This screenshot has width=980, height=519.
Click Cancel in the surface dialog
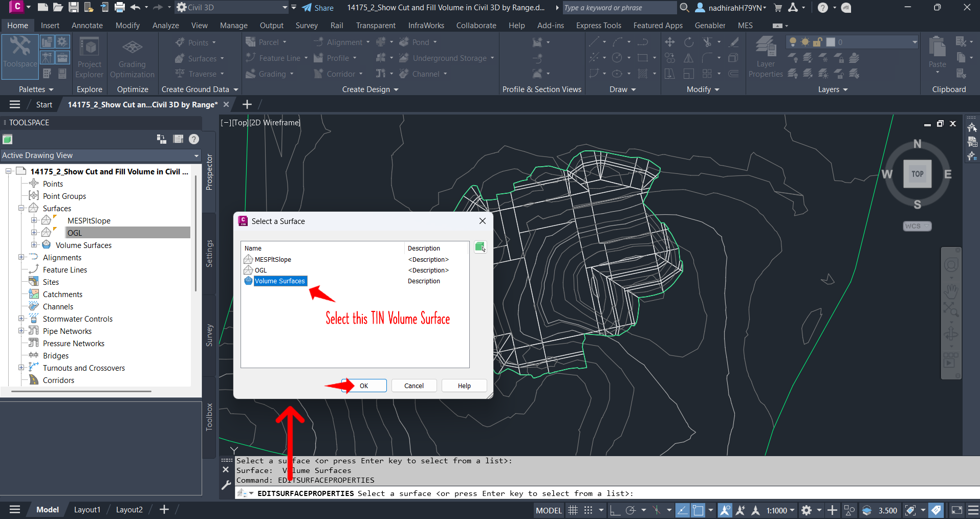click(413, 385)
